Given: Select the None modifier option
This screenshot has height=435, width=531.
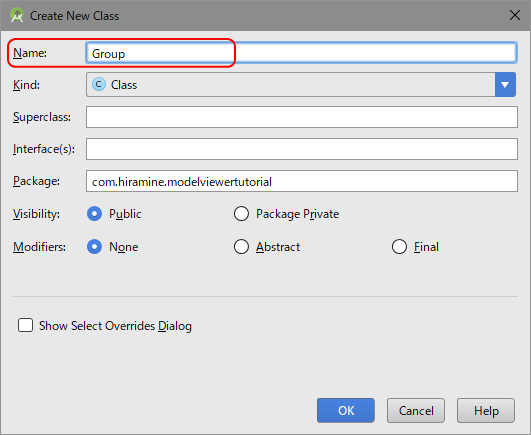Looking at the screenshot, I should point(94,247).
